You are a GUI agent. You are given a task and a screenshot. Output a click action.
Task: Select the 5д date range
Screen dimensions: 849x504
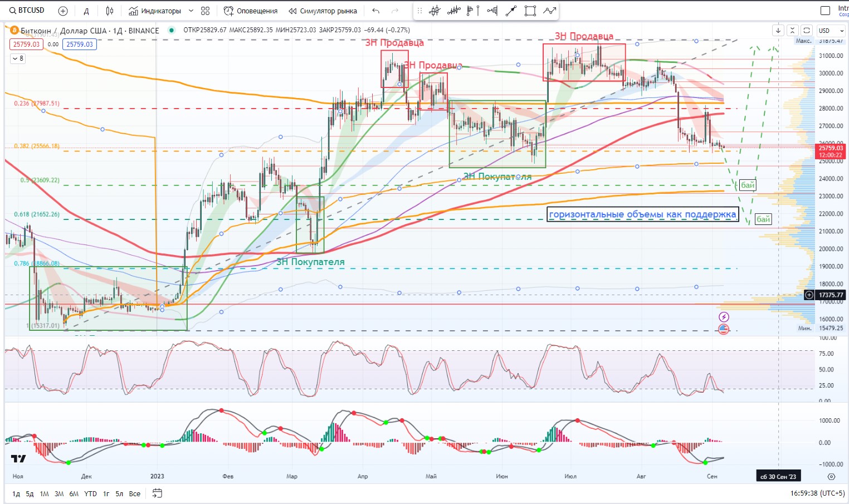coord(30,494)
